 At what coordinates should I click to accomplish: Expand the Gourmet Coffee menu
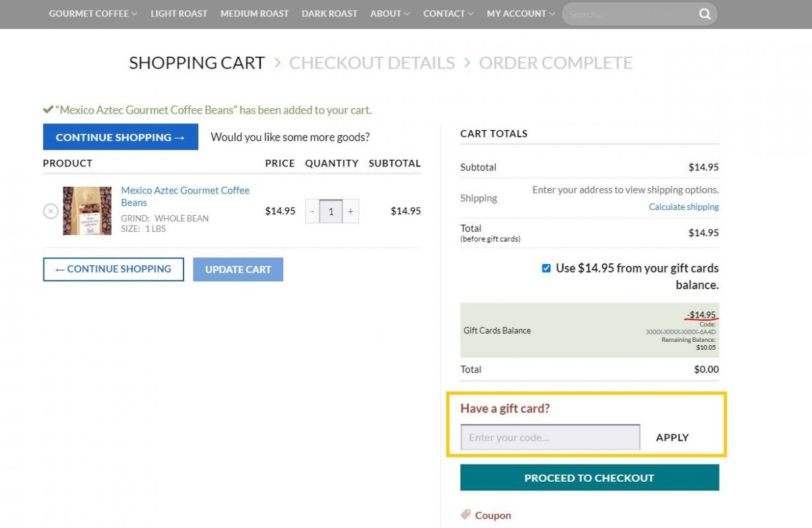point(92,13)
